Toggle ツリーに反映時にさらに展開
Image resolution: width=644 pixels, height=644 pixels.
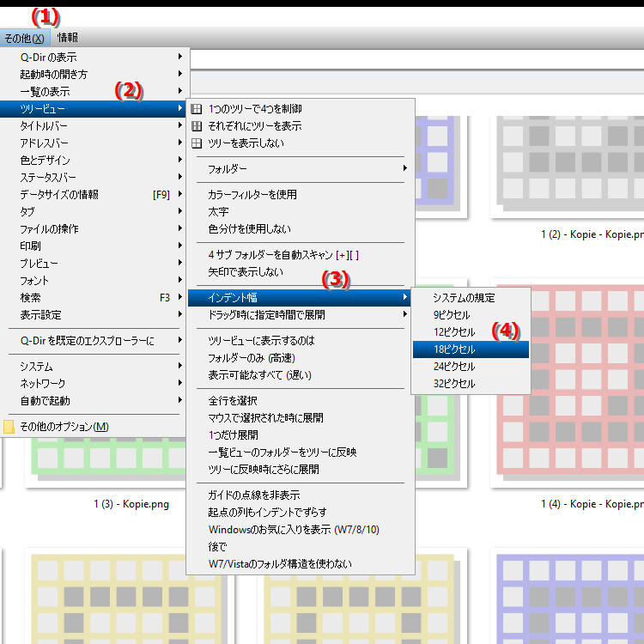click(301, 469)
